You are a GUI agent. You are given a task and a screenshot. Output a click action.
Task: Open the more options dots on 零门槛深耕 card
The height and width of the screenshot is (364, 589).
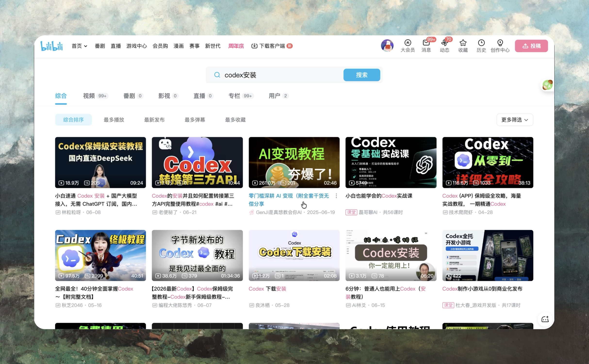click(x=336, y=196)
